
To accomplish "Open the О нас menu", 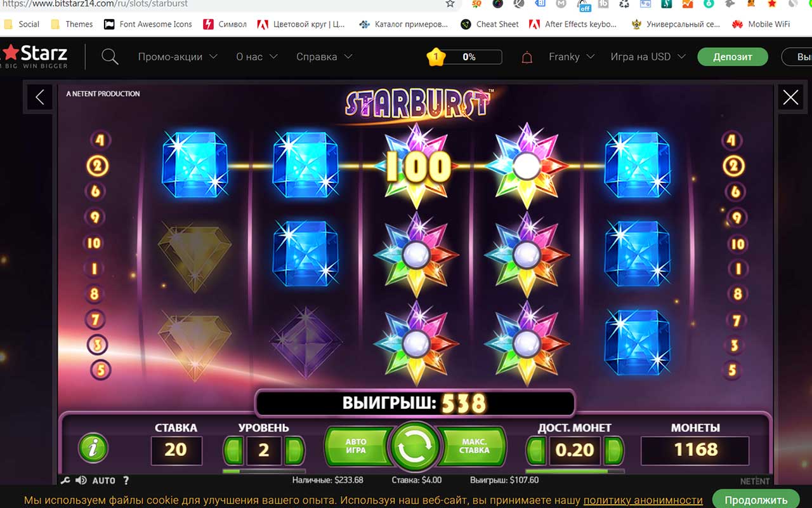I will 257,57.
